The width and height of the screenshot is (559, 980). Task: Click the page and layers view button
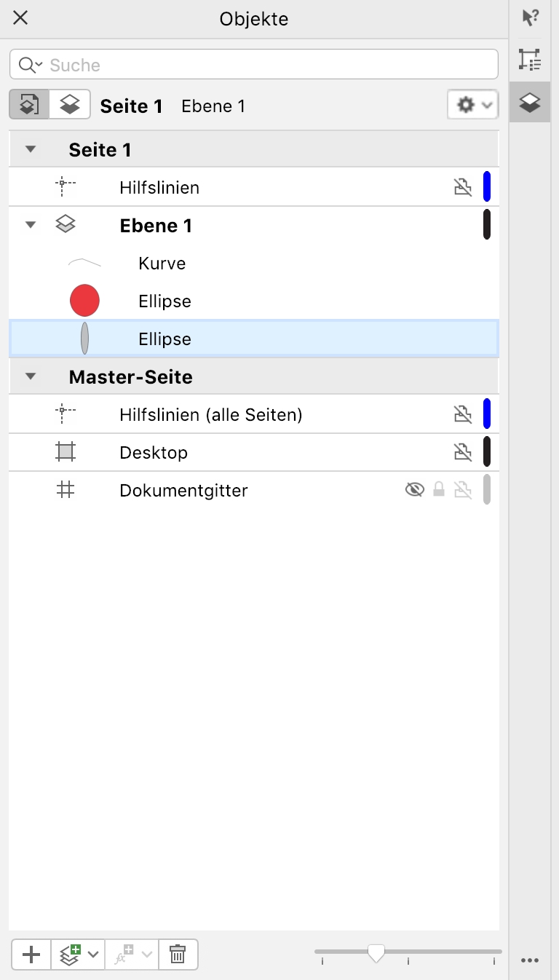[29, 105]
